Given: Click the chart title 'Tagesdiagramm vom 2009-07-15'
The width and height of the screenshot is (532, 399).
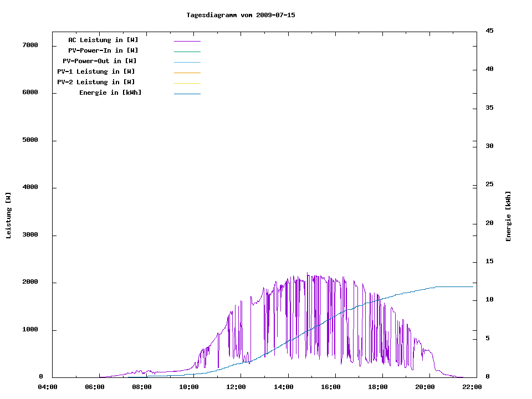Looking at the screenshot, I should 241,15.
